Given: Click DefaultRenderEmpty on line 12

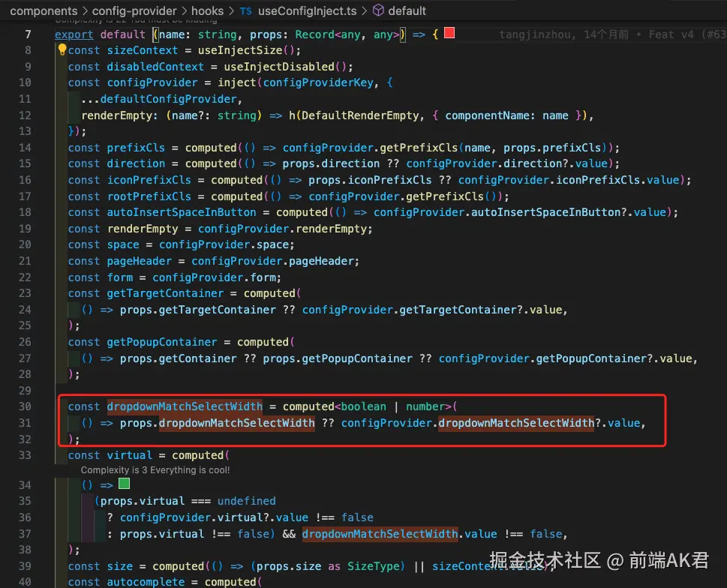Looking at the screenshot, I should coord(360,115).
